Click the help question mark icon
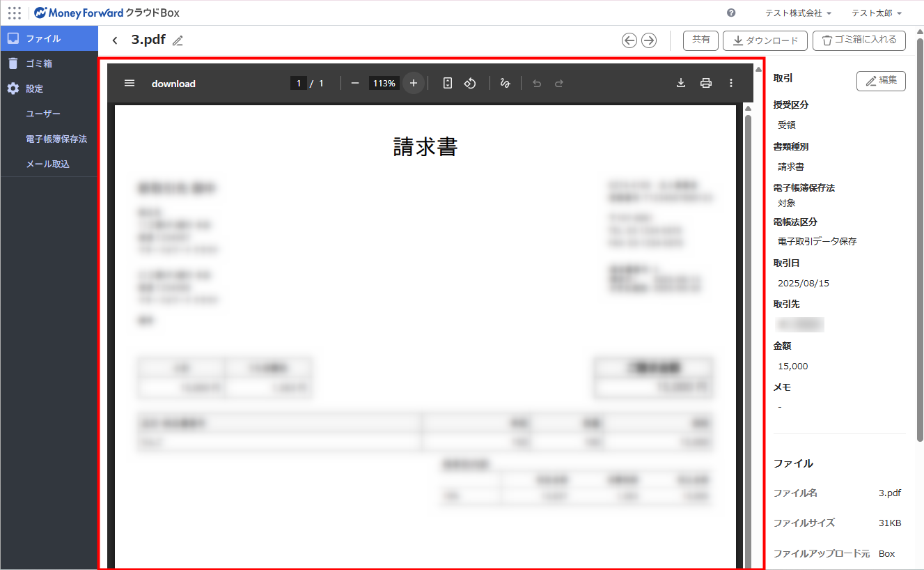Image resolution: width=924 pixels, height=570 pixels. (731, 13)
